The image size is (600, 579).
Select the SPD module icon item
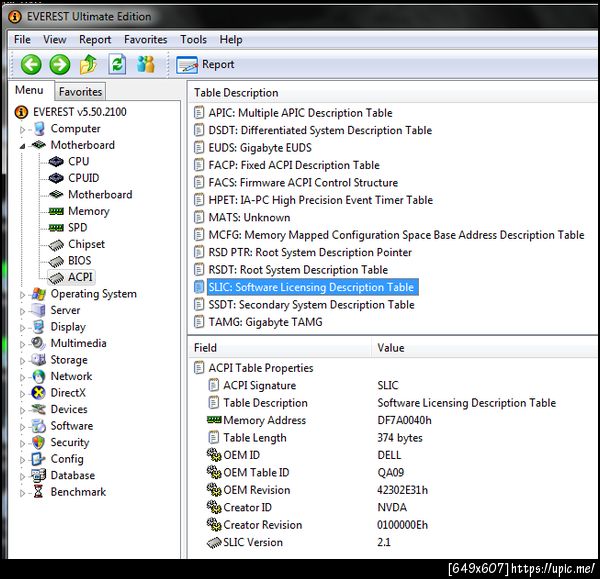tap(56, 228)
